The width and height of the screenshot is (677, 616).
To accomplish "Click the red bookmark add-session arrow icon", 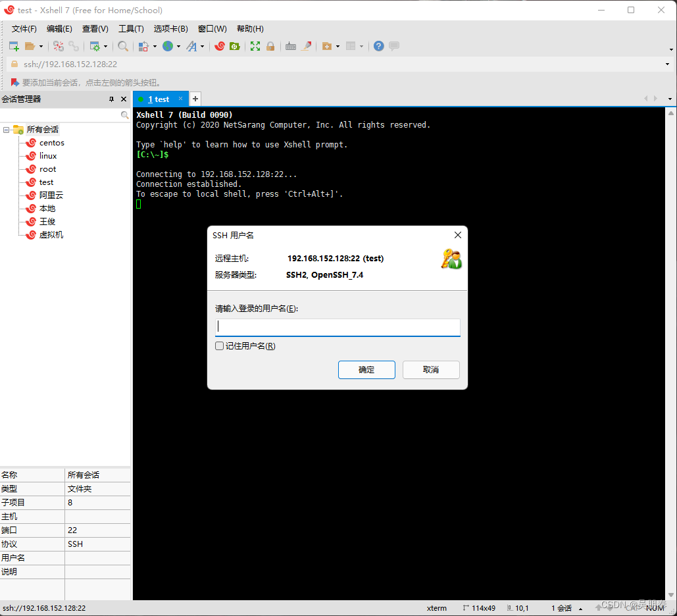I will pos(14,82).
